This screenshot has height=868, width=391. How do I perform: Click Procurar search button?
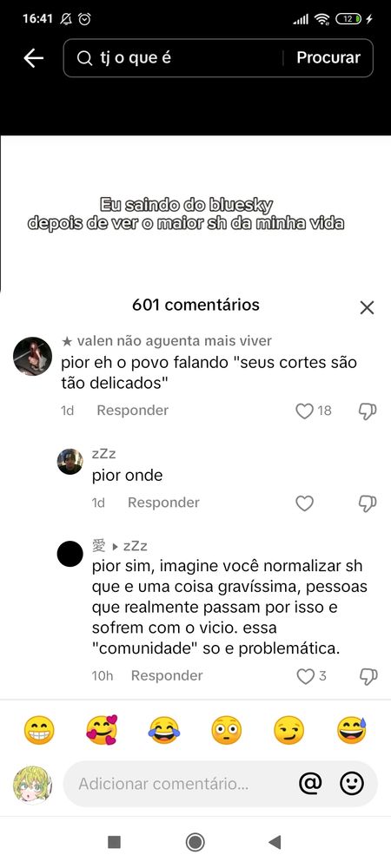coord(328,57)
